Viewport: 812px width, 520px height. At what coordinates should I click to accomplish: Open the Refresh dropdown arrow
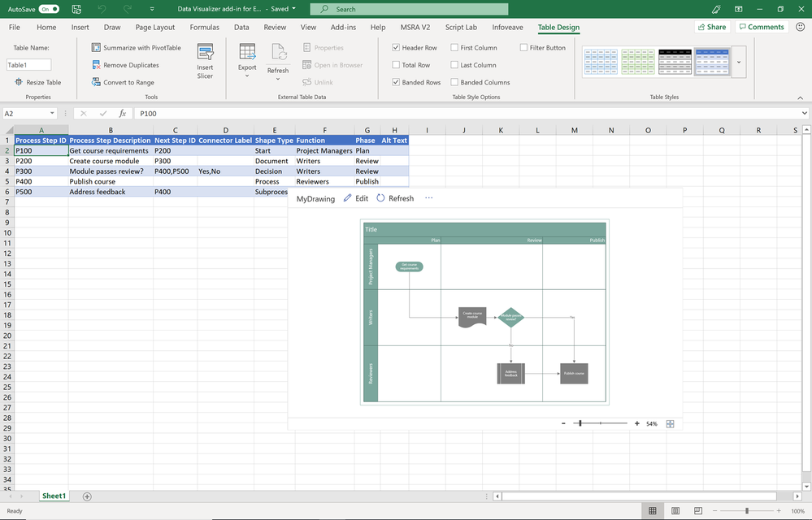[278, 79]
